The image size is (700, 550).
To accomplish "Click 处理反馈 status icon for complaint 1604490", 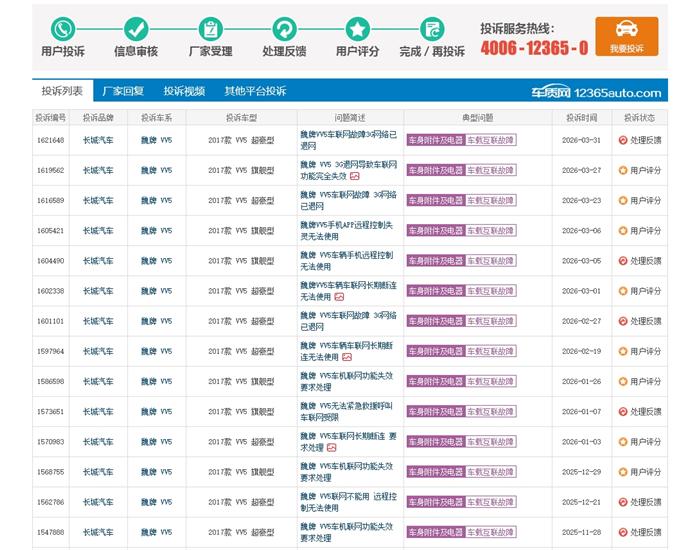I will point(623,261).
